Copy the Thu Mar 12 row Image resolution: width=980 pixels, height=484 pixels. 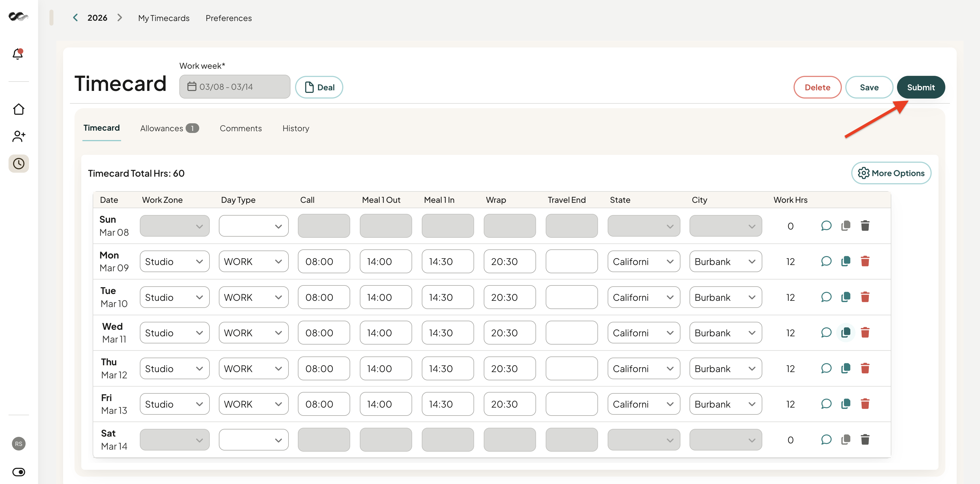(x=846, y=368)
